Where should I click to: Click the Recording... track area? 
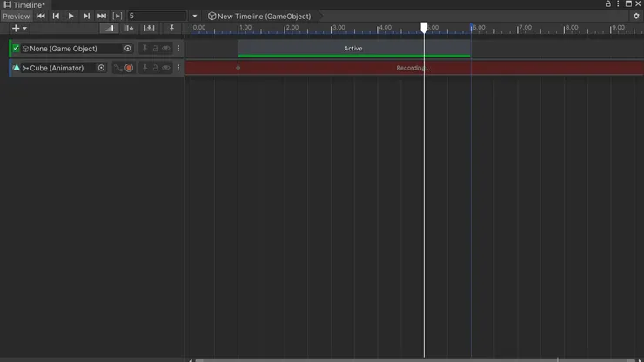[414, 68]
